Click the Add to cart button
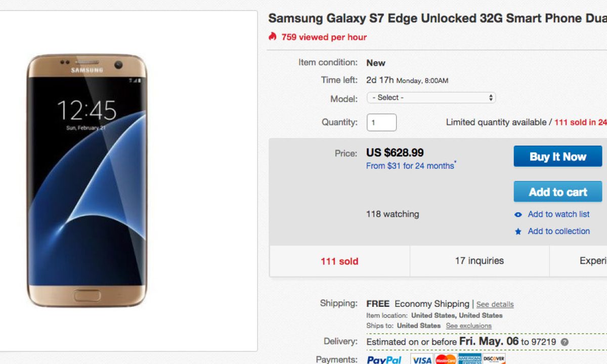607x364 pixels. click(558, 192)
